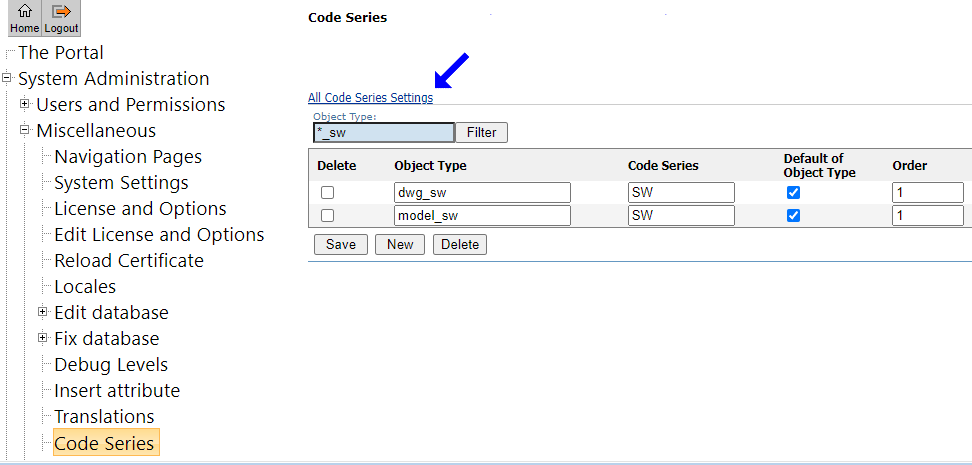Viewport: 972px width, 465px height.
Task: Click the Home icon button
Action: (x=24, y=18)
